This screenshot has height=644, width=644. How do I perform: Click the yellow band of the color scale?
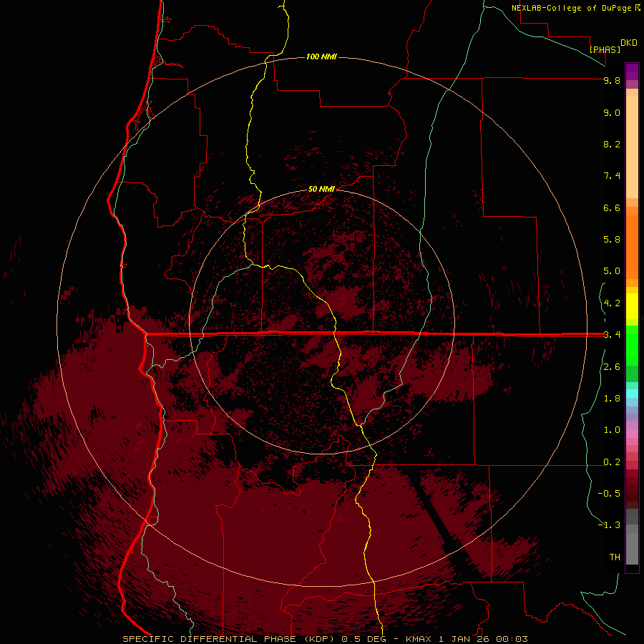632,306
